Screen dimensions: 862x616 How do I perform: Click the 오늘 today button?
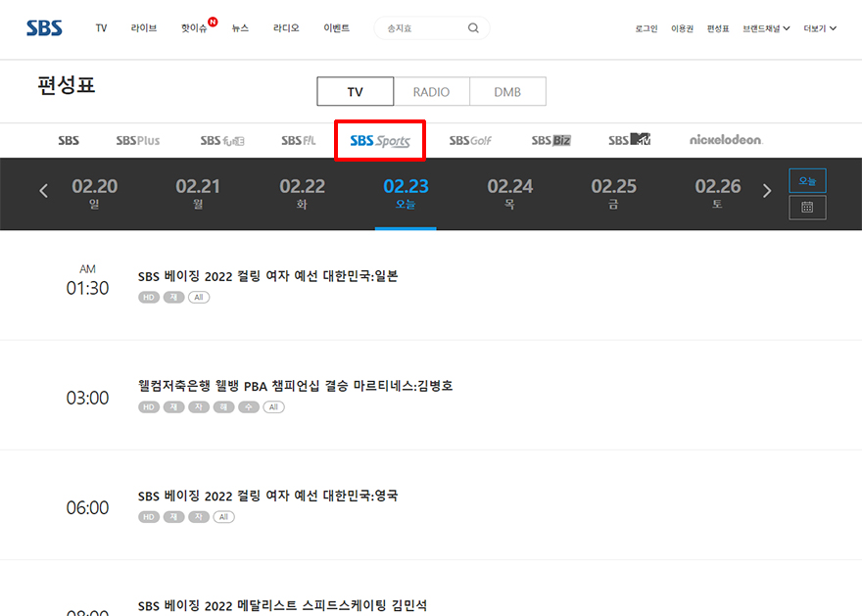click(x=807, y=181)
